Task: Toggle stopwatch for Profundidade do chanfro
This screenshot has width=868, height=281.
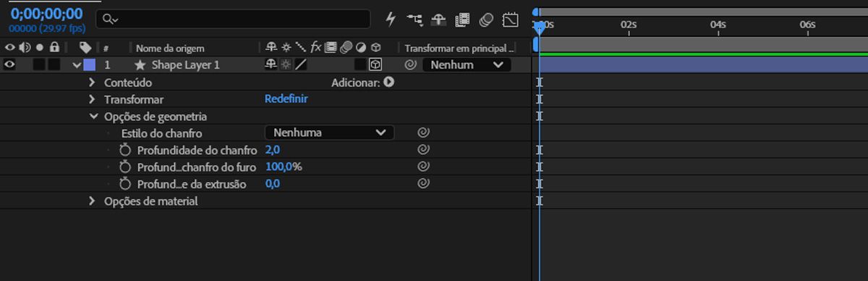Action: click(125, 150)
